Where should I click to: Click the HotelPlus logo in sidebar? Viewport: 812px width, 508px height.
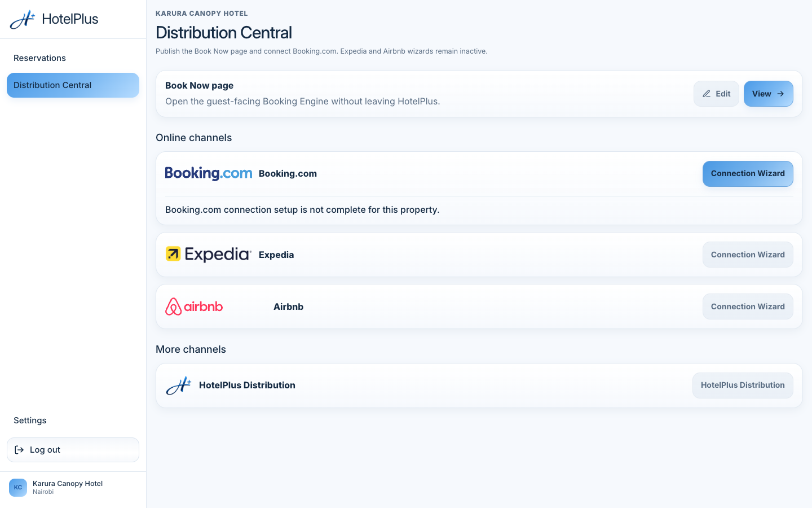(x=54, y=19)
